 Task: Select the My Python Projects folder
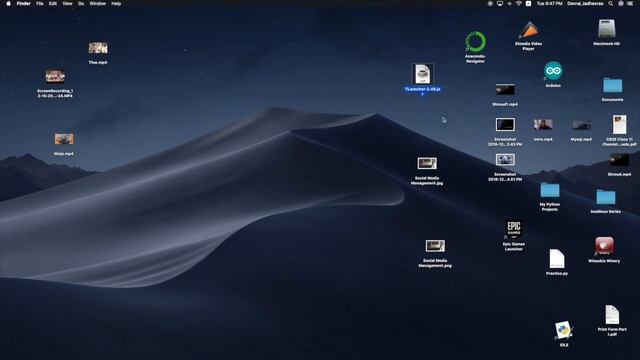pos(550,191)
